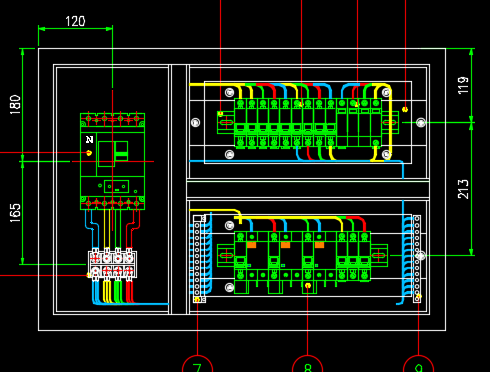Select the callout balloon numbered 7
Image resolution: width=490 pixels, height=372 pixels.
197,364
